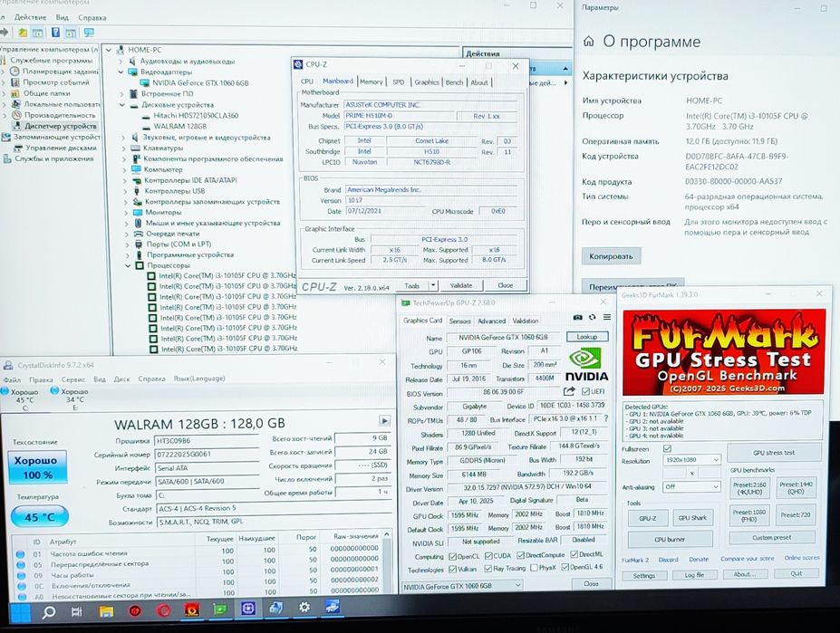This screenshot has width=840, height=633.
Task: Click GPU stress test button in FurMark
Action: (774, 453)
